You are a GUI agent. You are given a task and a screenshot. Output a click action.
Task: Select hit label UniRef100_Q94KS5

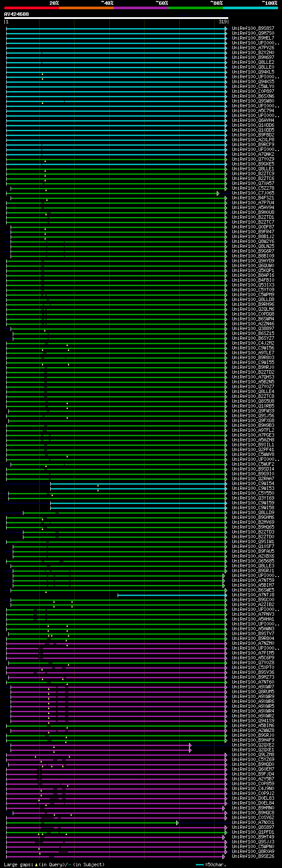(x=253, y=81)
